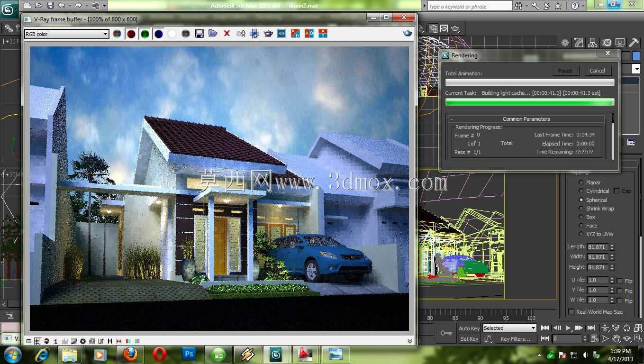Go to animation end frame
Screen dimensions: 644x364
coord(591,328)
